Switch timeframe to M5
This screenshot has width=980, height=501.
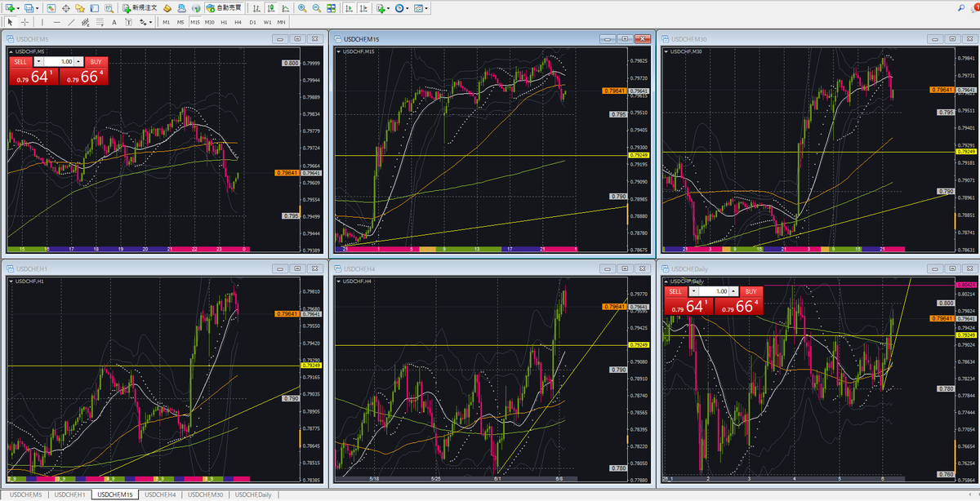click(180, 22)
